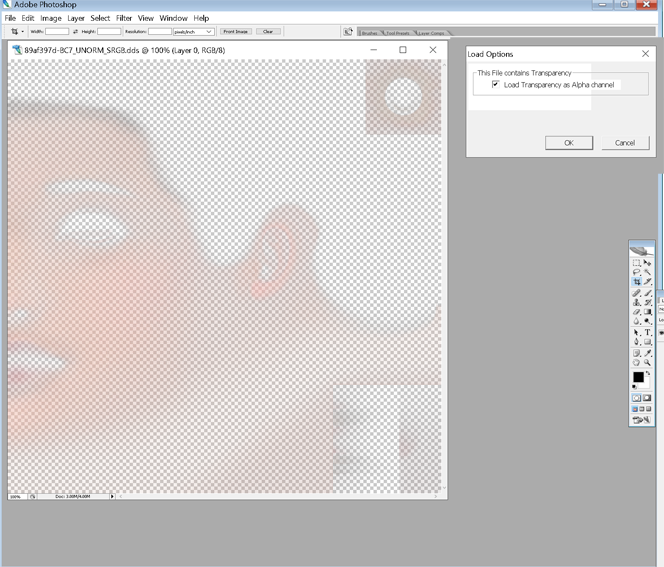Open the Window menu
Viewport: 664px width, 567px height.
[x=174, y=18]
